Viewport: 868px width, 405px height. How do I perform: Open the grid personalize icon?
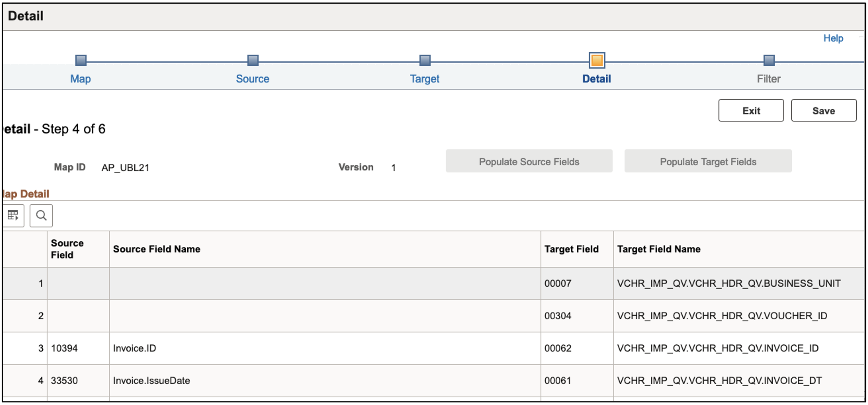pyautogui.click(x=13, y=215)
